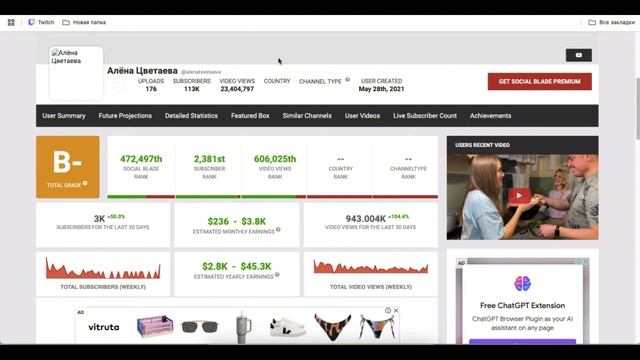Click the @alenatsvetaeva handle
This screenshot has width=640, height=360.
(x=201, y=72)
